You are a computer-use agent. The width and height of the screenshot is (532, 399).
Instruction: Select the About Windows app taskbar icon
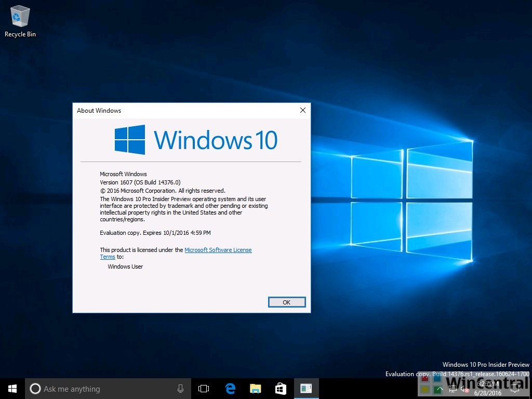coord(306,389)
